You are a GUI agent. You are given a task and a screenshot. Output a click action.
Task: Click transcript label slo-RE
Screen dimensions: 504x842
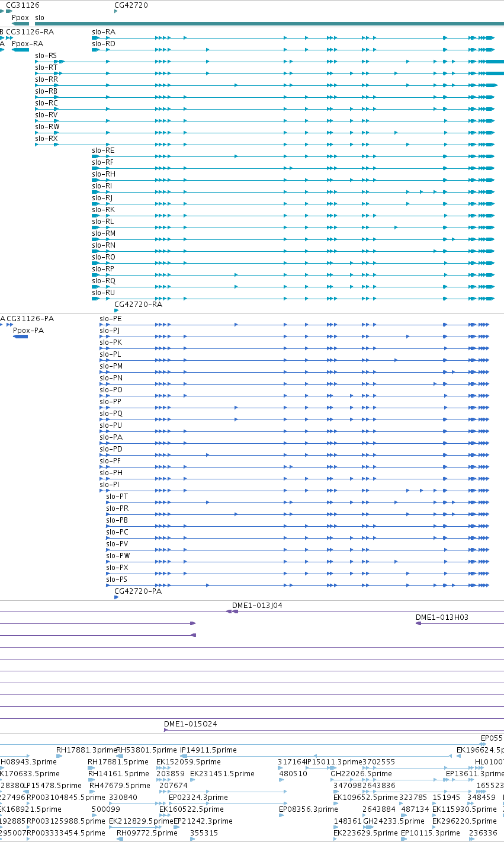click(103, 151)
